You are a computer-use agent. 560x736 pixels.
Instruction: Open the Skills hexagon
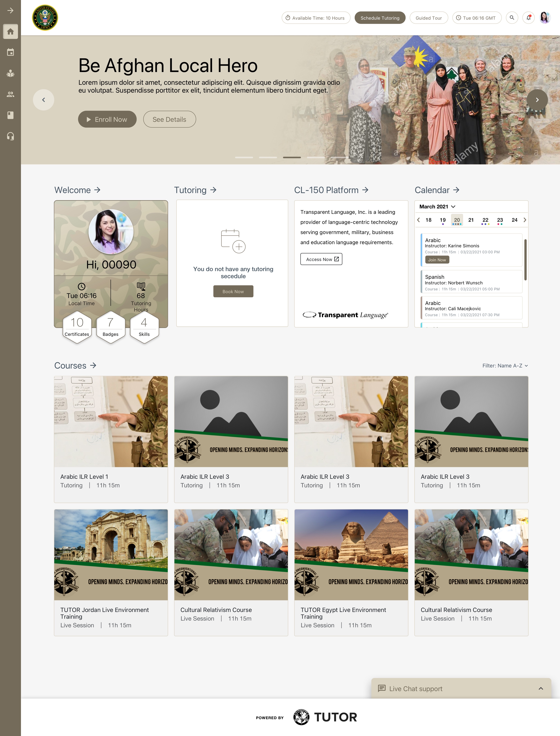[x=144, y=327]
